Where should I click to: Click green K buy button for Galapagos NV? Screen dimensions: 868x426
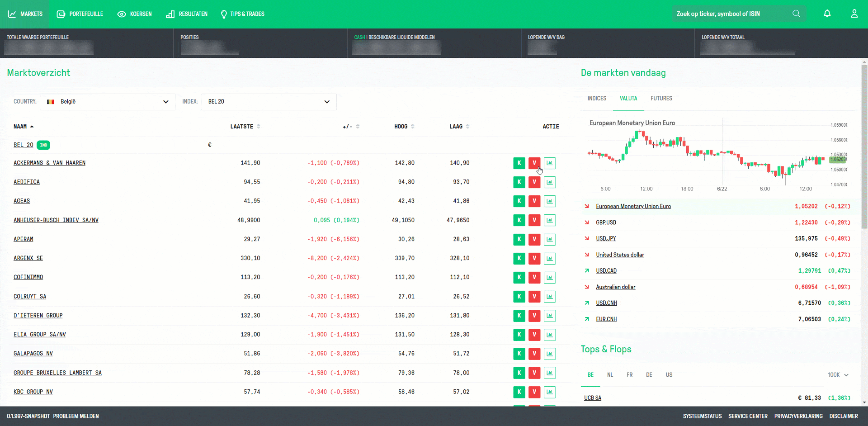(x=519, y=354)
